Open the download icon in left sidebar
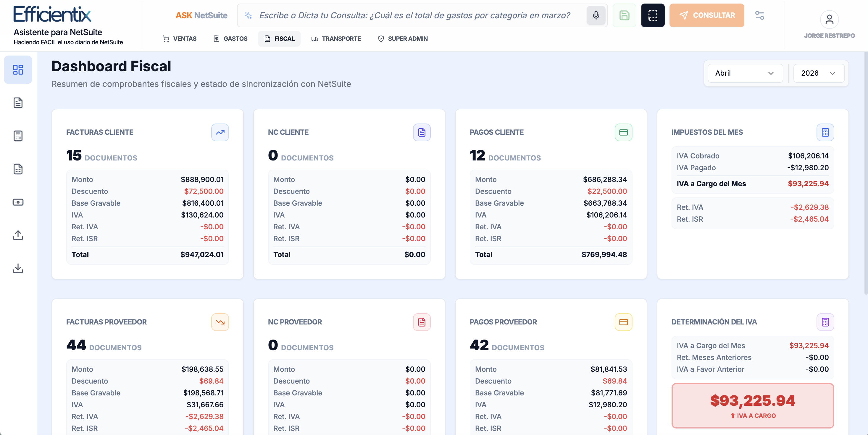This screenshot has width=868, height=435. [18, 268]
